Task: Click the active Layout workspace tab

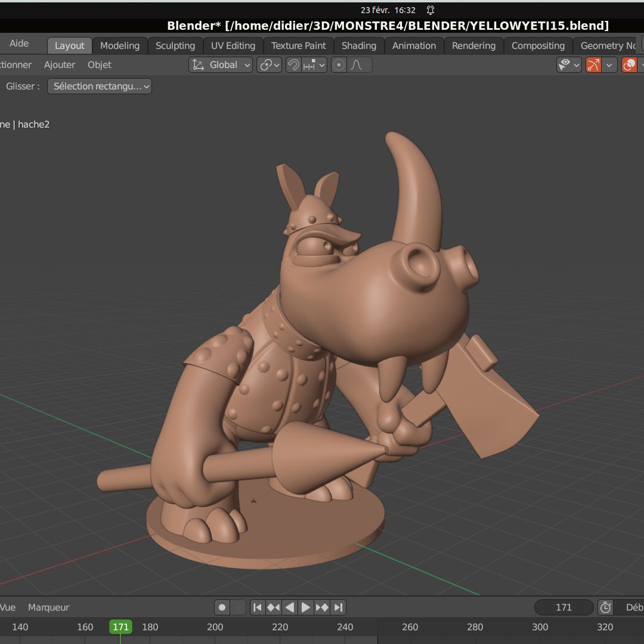Action: pyautogui.click(x=69, y=45)
